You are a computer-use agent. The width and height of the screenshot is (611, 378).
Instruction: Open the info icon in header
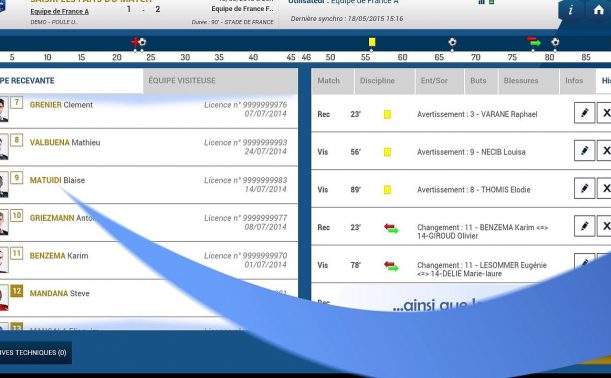coord(570,11)
